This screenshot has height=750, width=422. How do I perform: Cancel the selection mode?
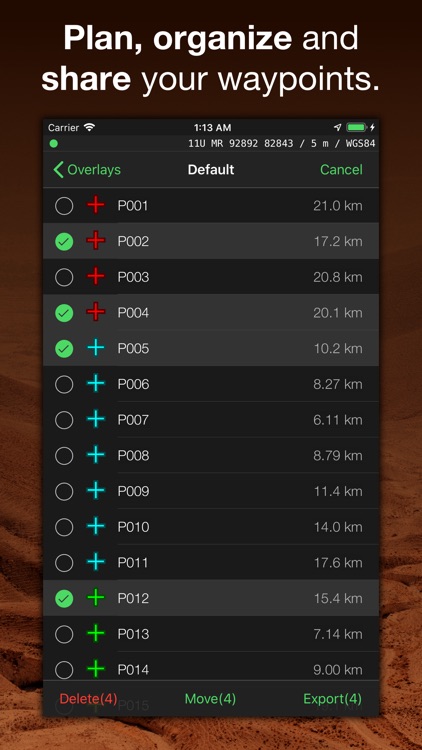(x=341, y=170)
